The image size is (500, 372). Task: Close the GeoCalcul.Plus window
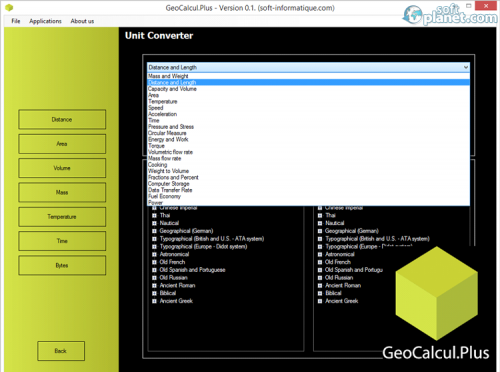pos(486,6)
